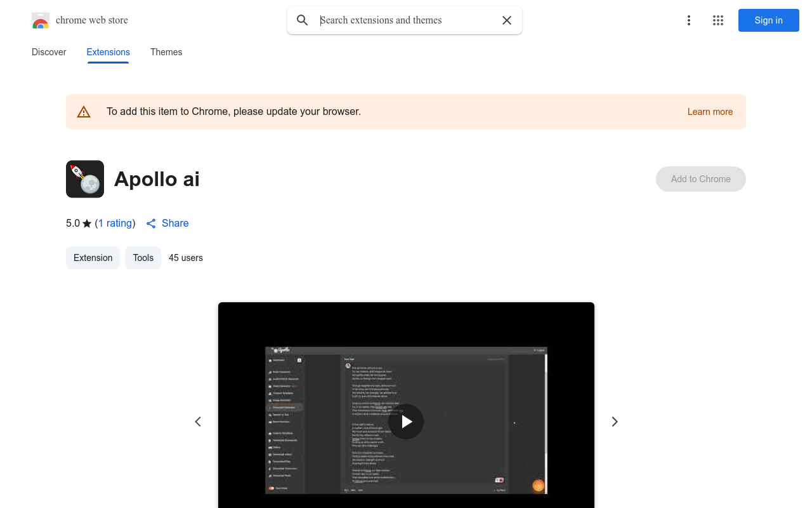Click the Sign in button
812x508 pixels.
769,20
